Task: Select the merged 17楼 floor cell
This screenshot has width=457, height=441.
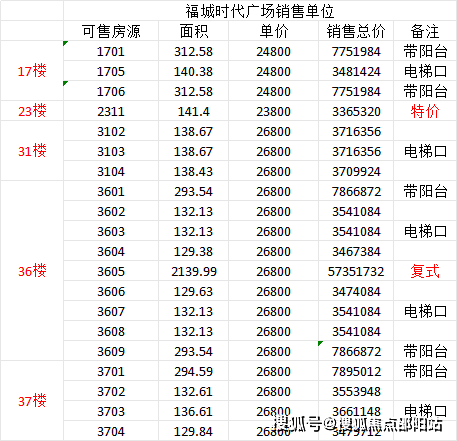Action: pyautogui.click(x=32, y=71)
